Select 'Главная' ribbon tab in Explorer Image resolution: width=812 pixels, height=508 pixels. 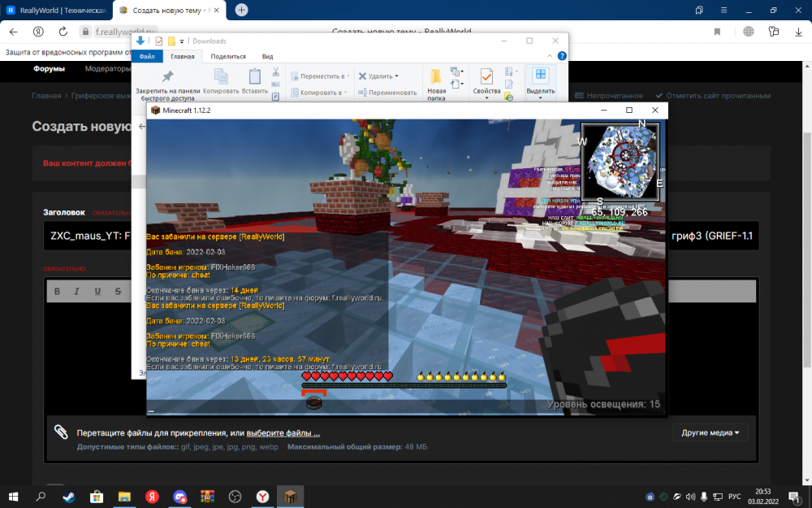pyautogui.click(x=182, y=56)
